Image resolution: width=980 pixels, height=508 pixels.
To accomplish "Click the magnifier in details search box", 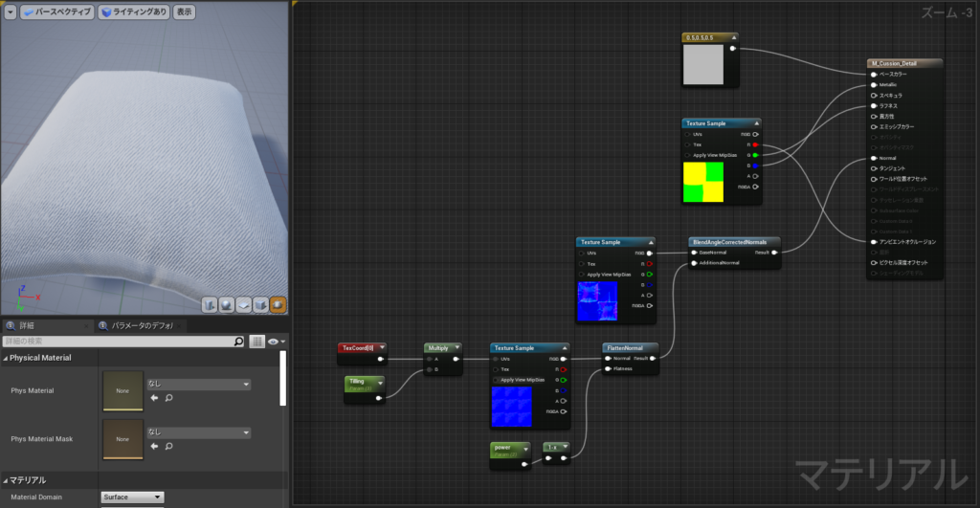I will 238,342.
